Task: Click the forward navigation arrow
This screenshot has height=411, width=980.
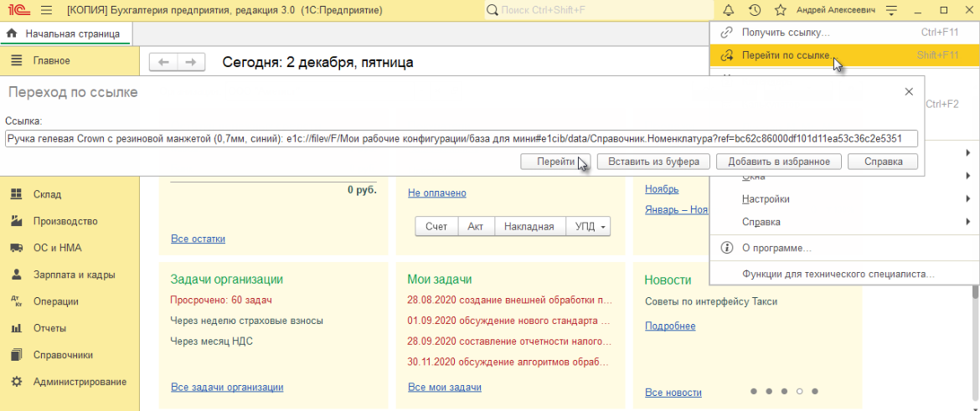Action: [191, 62]
